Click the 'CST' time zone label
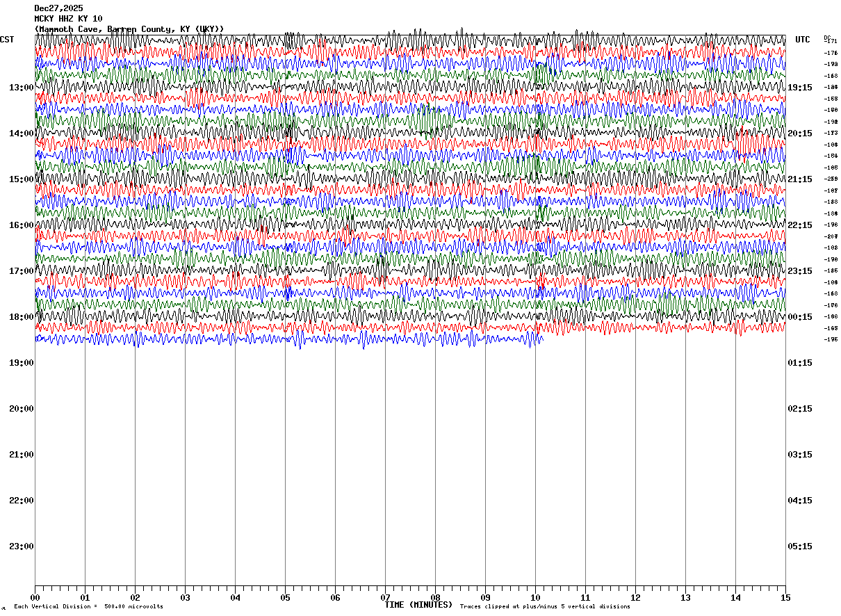This screenshot has width=841, height=616. pyautogui.click(x=7, y=40)
